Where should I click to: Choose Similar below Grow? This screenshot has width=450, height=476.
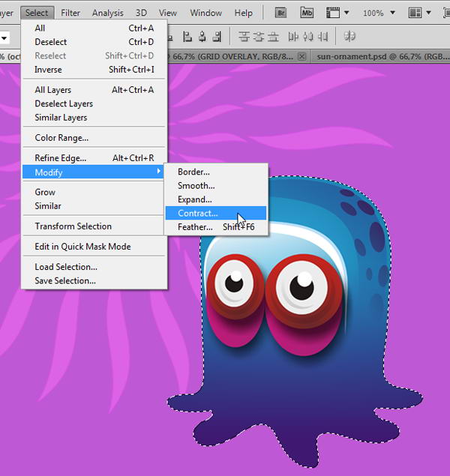(94, 206)
